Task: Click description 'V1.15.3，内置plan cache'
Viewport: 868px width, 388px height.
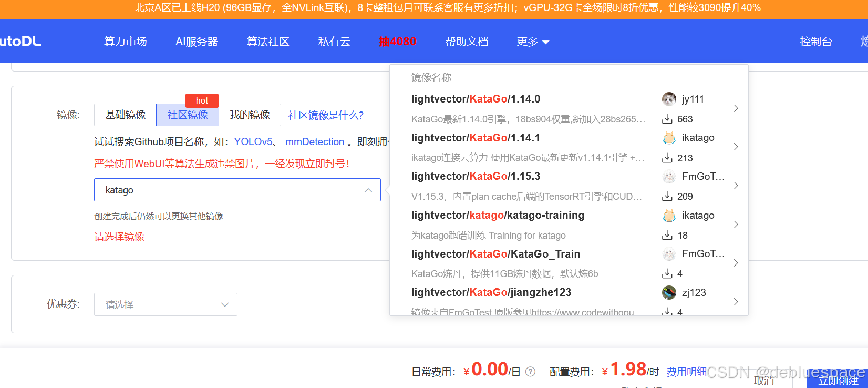Action: pos(526,197)
